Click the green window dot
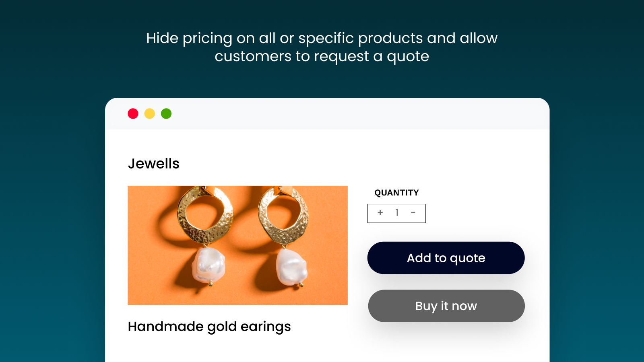Viewport: 644px width, 362px height. [166, 114]
